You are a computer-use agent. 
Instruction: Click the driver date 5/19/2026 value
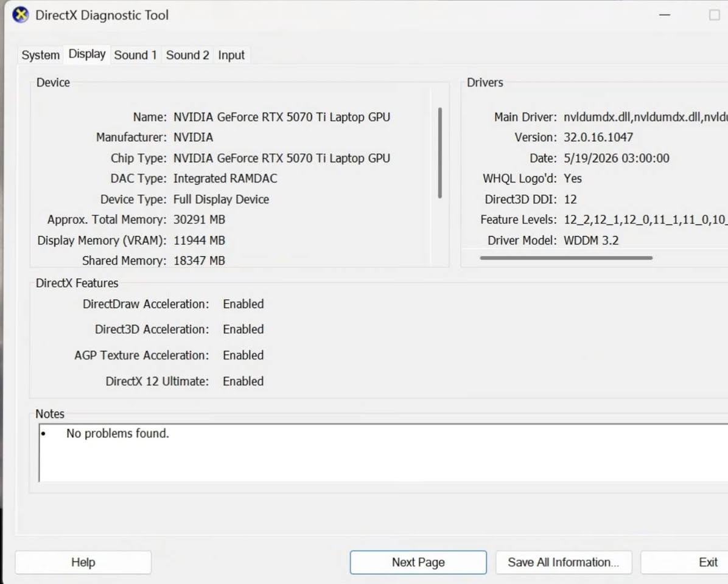click(616, 158)
